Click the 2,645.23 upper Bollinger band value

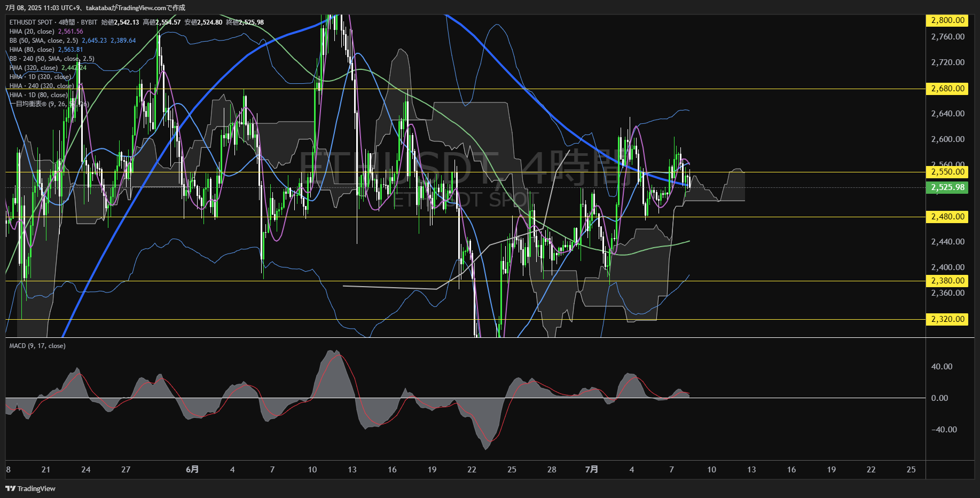[95, 41]
